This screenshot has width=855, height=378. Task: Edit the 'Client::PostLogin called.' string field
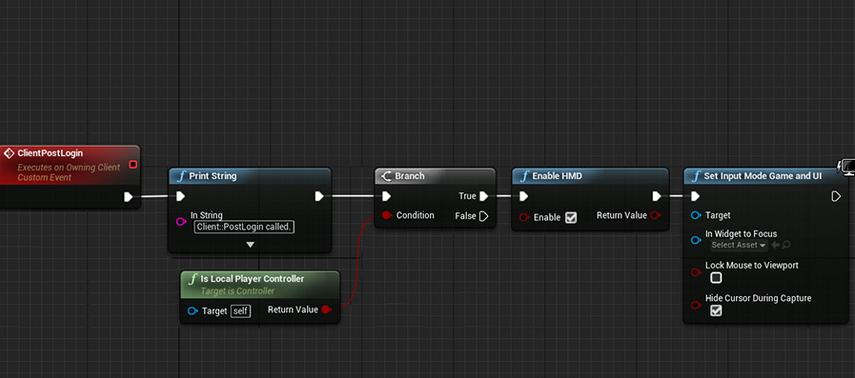click(x=244, y=227)
